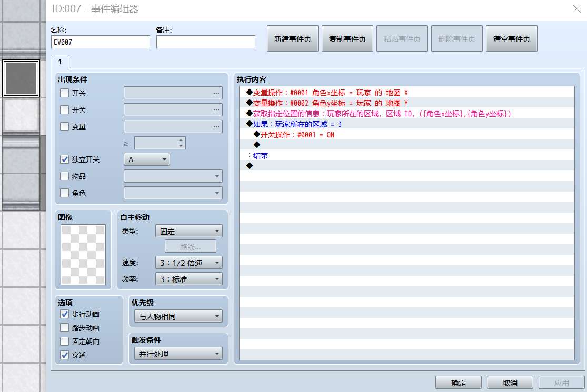
Task: Click the 清空事件页 button
Action: 511,38
